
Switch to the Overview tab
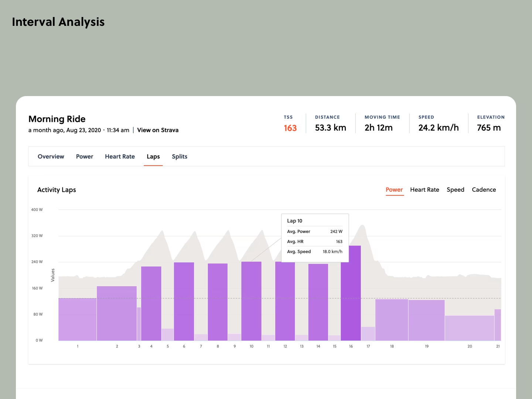[51, 156]
